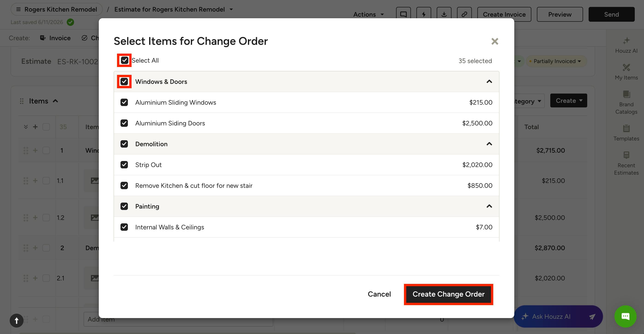Click the plus icon on row 1.2
The height and width of the screenshot is (334, 644).
35,218
